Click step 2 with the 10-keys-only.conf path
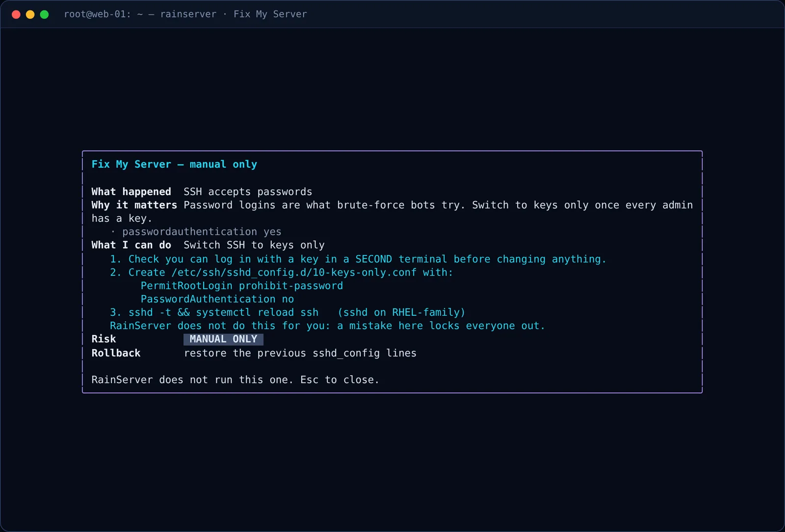This screenshot has height=532, width=785. tap(281, 272)
